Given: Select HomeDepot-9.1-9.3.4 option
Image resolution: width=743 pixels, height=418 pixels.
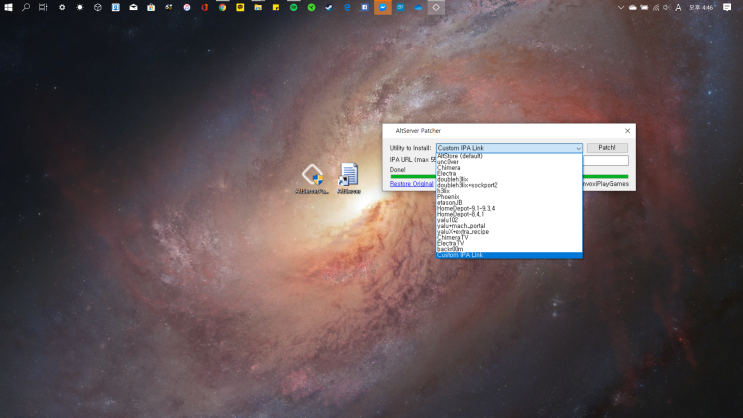Looking at the screenshot, I should click(509, 208).
